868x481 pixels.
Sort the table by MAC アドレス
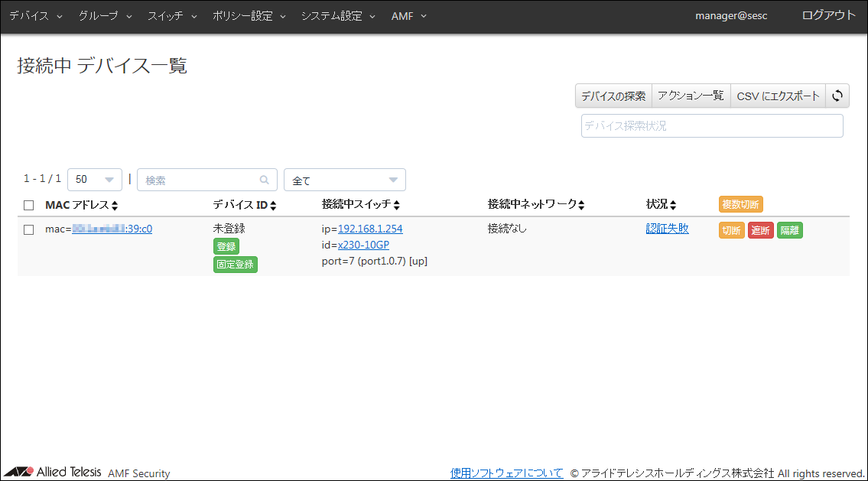pos(113,204)
